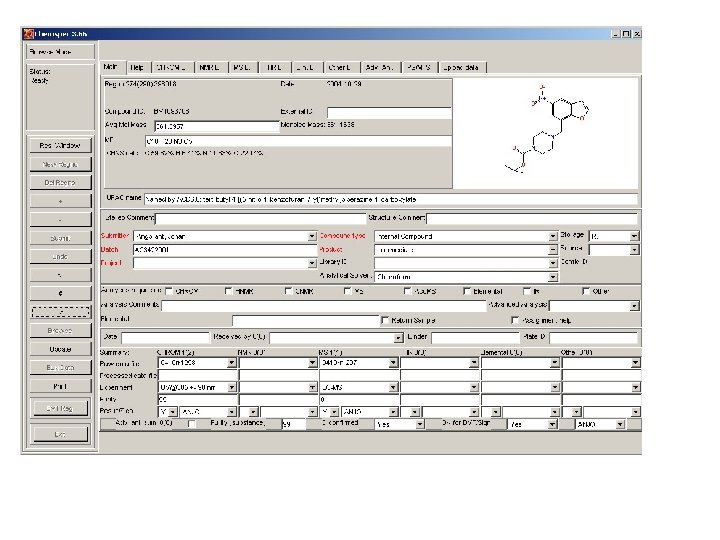This screenshot has height=540, width=720.
Task: Click the Batch input field
Action: click(225, 250)
